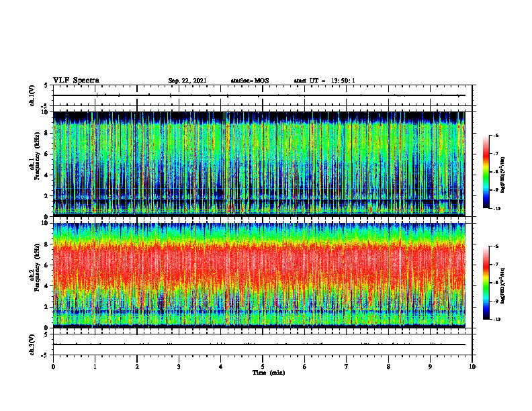Image resolution: width=532 pixels, height=411 pixels.
Task: Click time axis tick label "9"
Action: coord(430,367)
